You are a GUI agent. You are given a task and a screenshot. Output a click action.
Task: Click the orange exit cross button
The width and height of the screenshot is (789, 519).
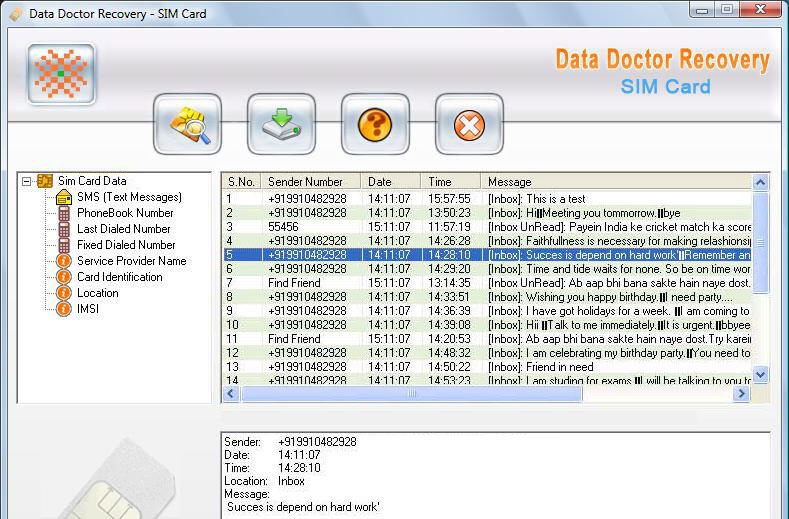point(469,124)
